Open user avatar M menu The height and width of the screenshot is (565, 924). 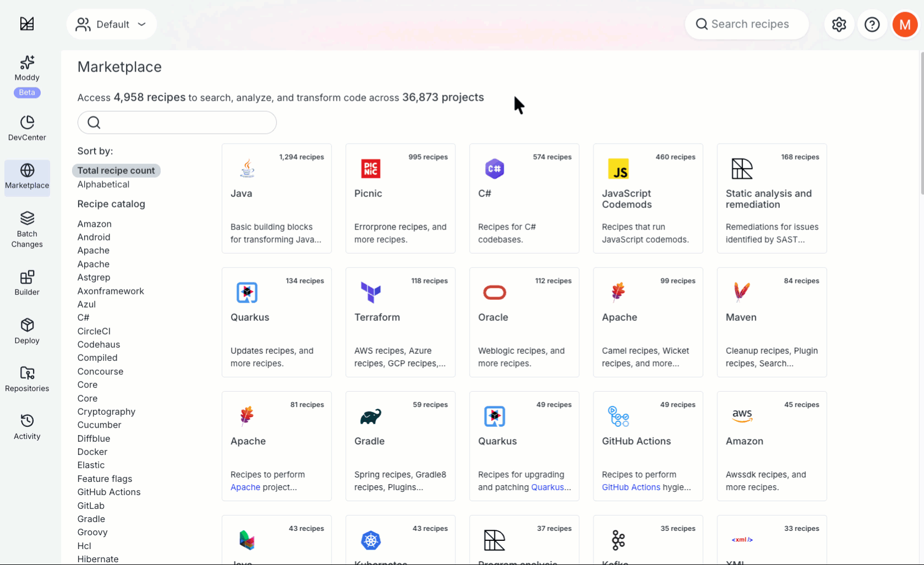[x=905, y=24]
